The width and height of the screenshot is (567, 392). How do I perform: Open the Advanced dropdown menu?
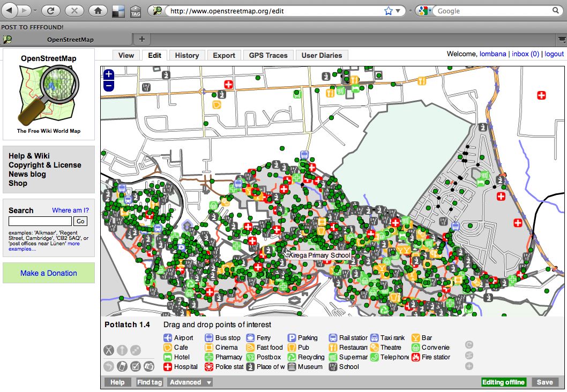[191, 382]
